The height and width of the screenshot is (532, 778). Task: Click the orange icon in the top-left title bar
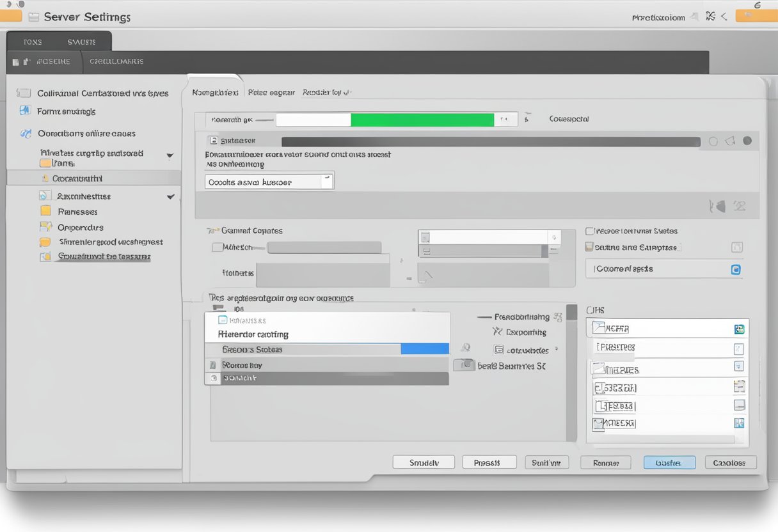point(11,17)
